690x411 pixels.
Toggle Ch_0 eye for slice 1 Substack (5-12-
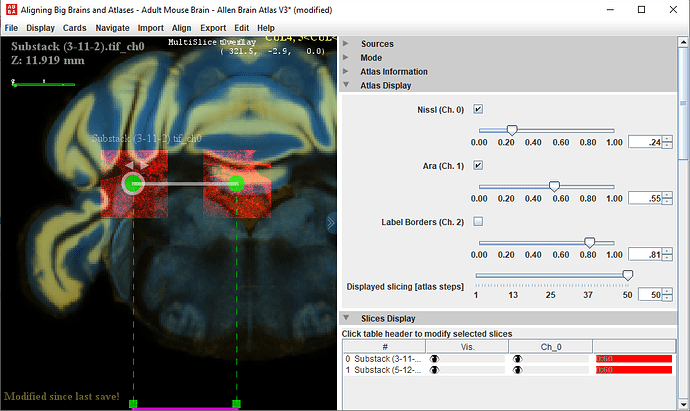pos(518,370)
